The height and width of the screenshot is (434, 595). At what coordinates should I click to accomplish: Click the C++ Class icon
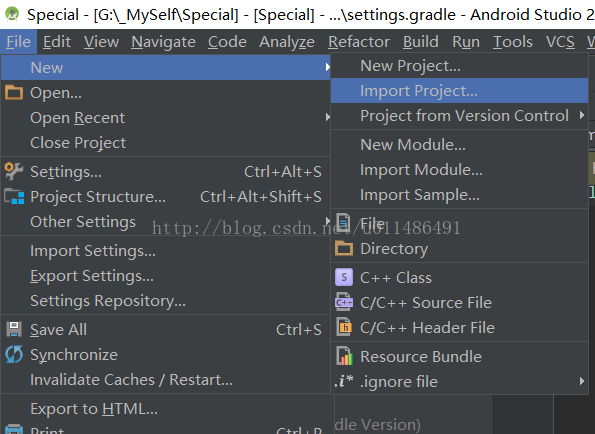[344, 277]
